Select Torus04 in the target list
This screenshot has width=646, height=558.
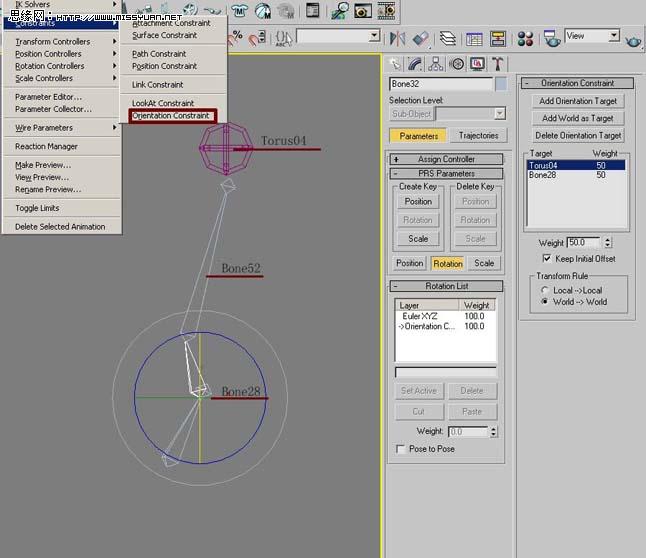[576, 165]
